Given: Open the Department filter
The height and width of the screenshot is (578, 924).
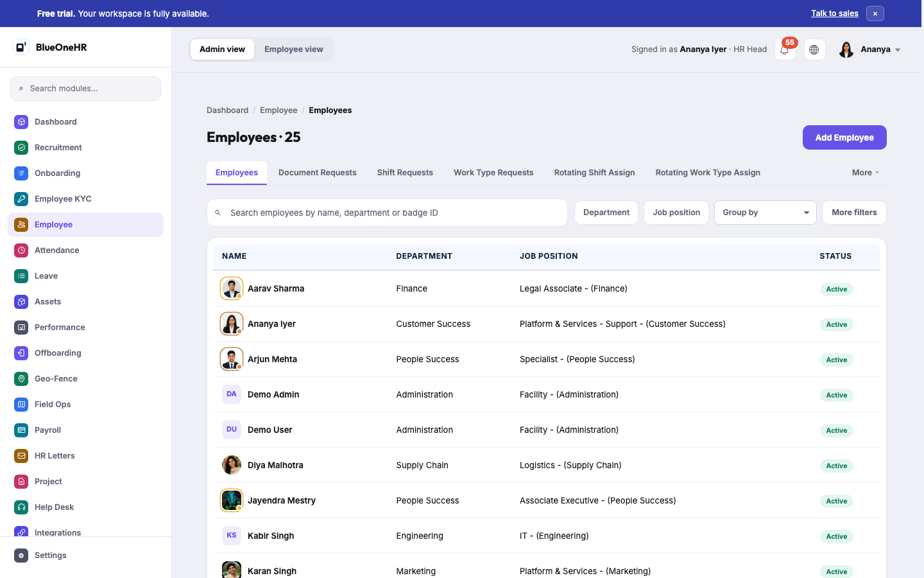Looking at the screenshot, I should [606, 213].
